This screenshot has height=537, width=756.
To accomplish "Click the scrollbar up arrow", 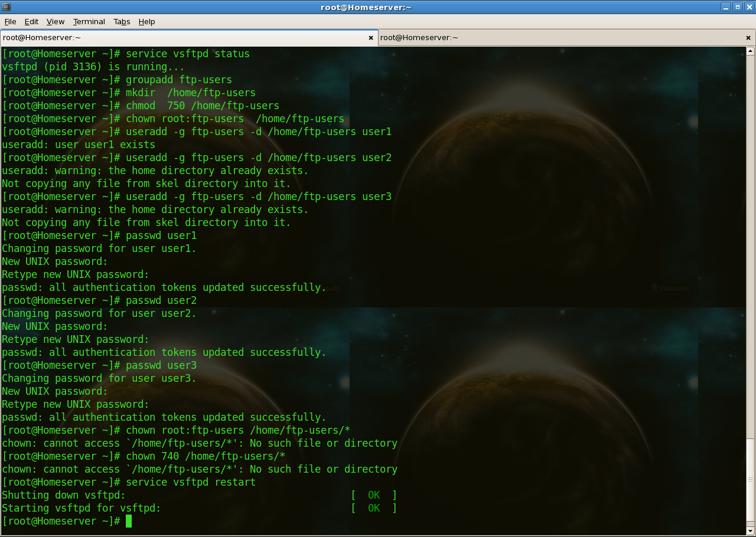I will coord(751,51).
